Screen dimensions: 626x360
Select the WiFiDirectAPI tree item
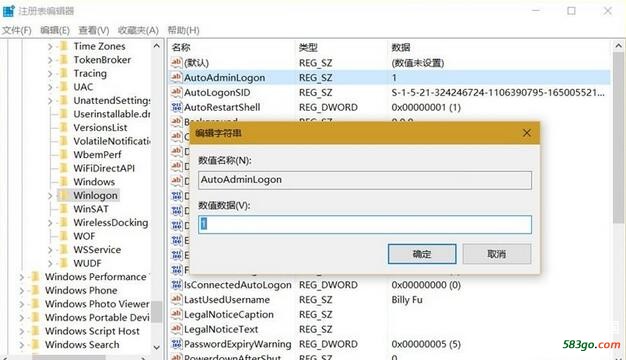click(104, 168)
